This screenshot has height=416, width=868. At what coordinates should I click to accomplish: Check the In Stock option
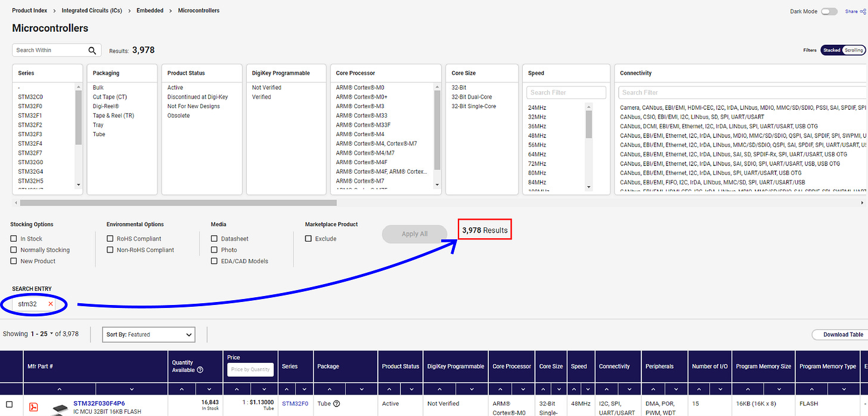[x=14, y=239]
